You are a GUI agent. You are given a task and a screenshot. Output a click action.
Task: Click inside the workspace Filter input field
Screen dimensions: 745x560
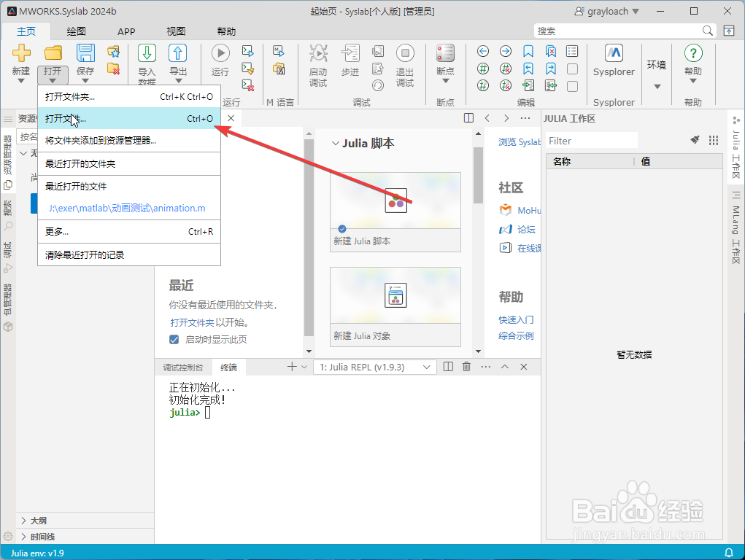coord(591,139)
